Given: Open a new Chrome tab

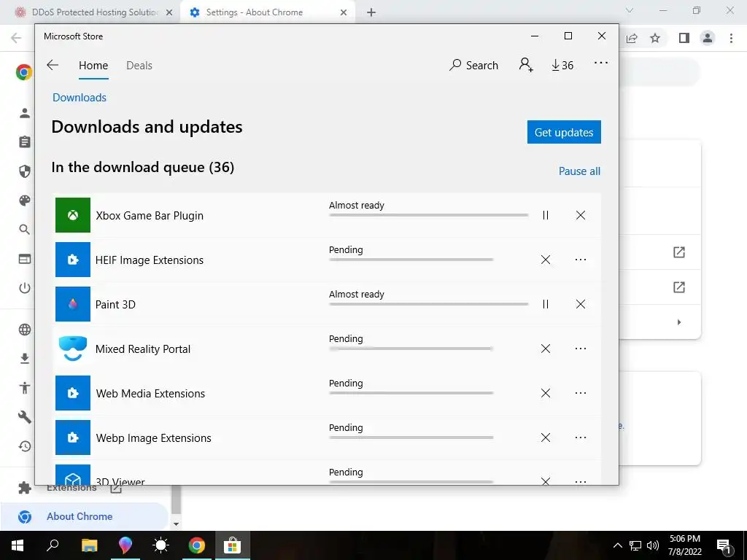Looking at the screenshot, I should coord(371,12).
